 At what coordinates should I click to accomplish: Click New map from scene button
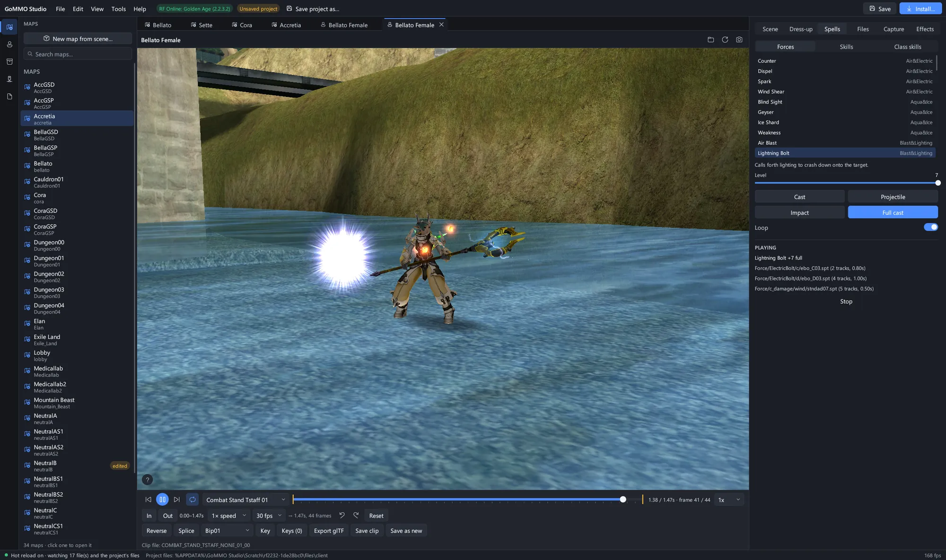pos(78,39)
